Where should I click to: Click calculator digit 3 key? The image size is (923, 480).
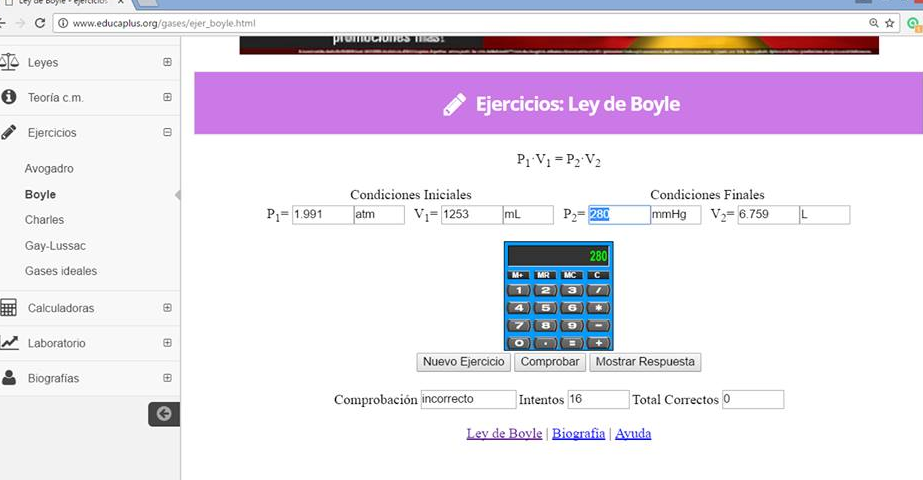click(572, 290)
